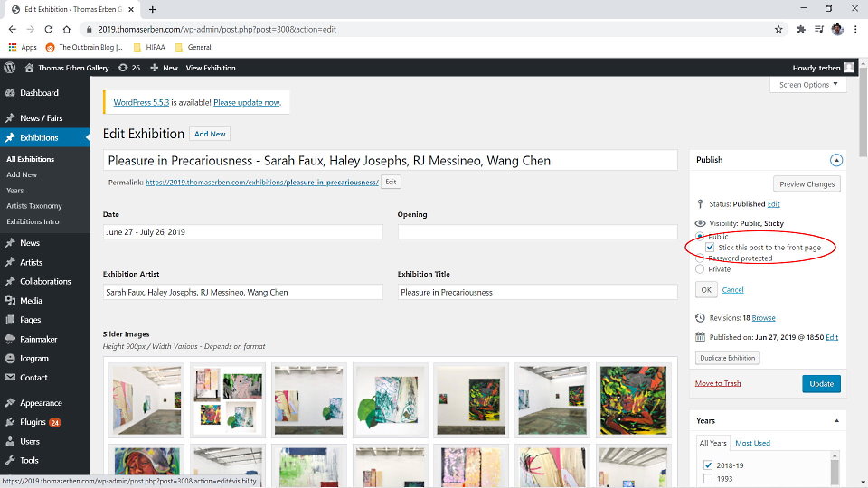Open Chrome's three-dot menu
The height and width of the screenshot is (488, 868).
[x=856, y=29]
